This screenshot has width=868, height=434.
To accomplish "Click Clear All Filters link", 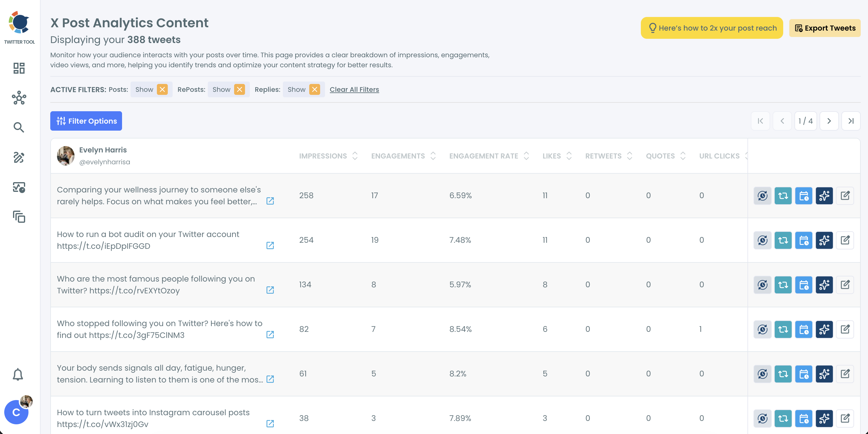I will tap(354, 89).
